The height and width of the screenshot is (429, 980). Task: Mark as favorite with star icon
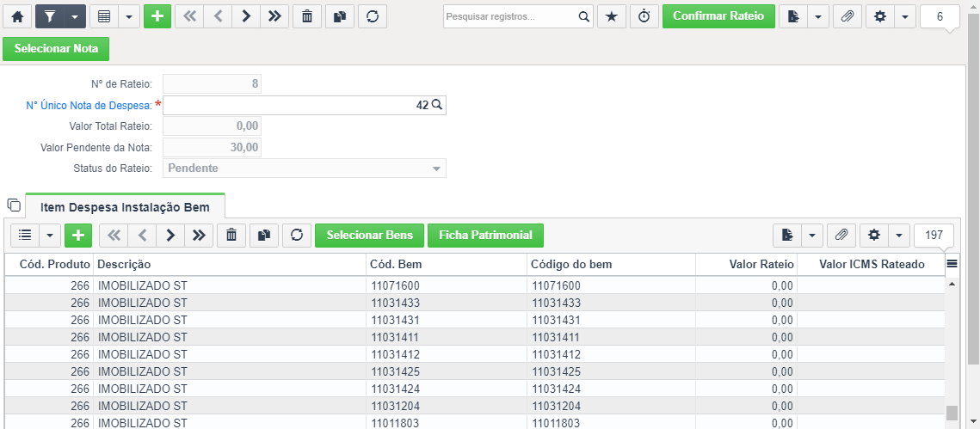pos(612,16)
